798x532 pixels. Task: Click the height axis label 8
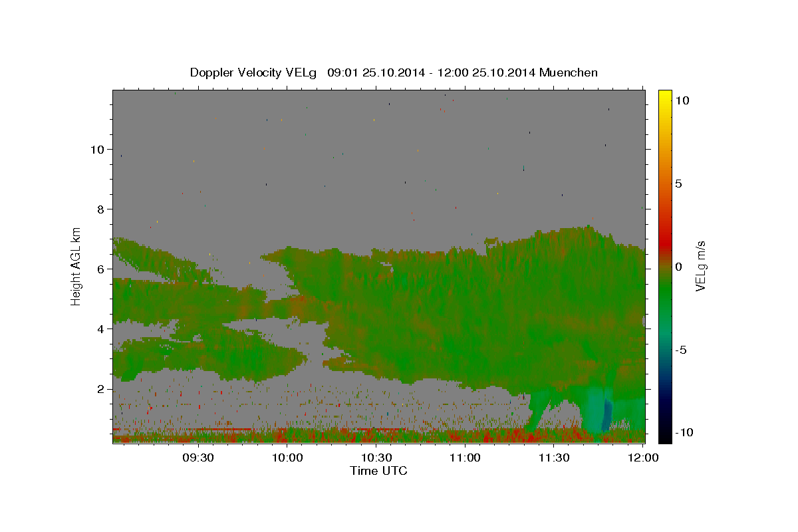[100, 209]
